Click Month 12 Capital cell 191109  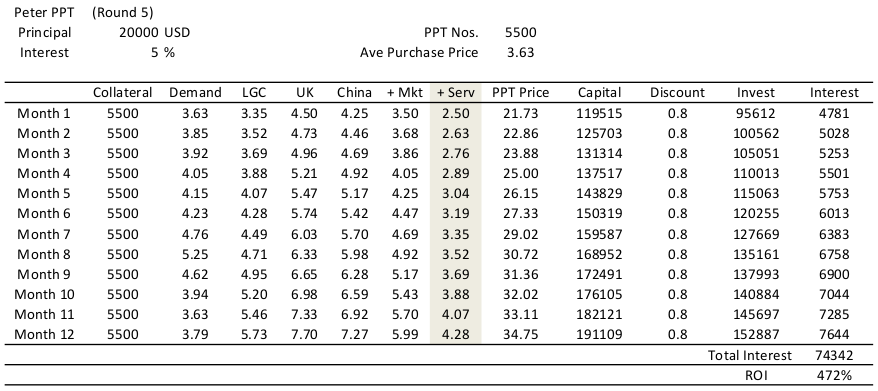(599, 334)
